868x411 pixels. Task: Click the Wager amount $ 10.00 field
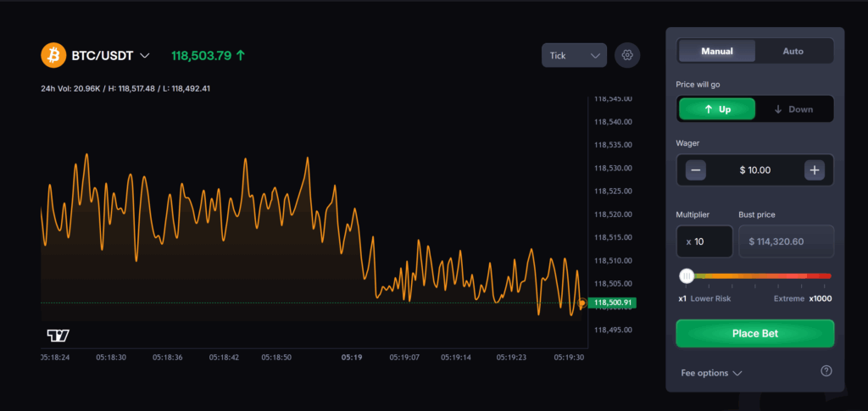pos(755,169)
